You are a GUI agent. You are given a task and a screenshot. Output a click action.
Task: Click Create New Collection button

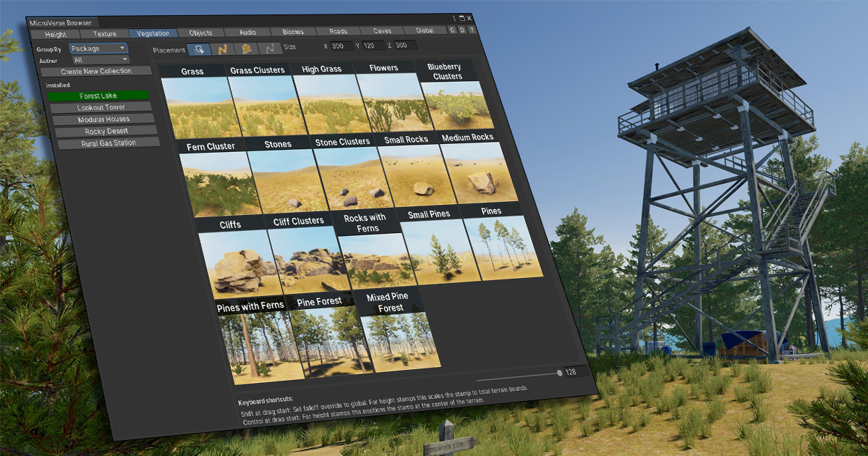[x=96, y=71]
